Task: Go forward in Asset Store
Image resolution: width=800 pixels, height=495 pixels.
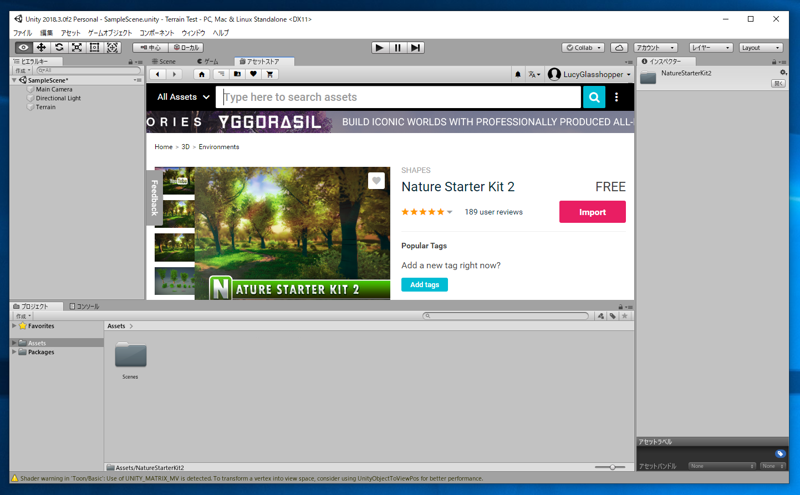Action: (x=174, y=74)
